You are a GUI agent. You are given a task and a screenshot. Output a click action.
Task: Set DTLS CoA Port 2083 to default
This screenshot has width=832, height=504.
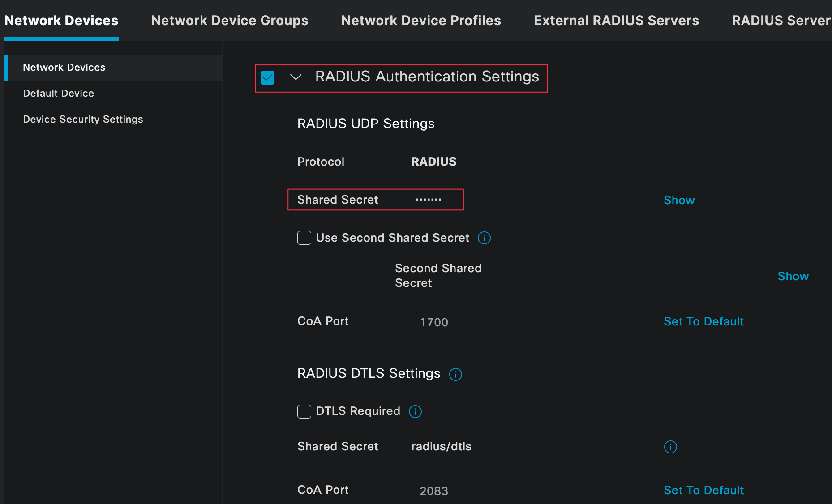click(703, 490)
